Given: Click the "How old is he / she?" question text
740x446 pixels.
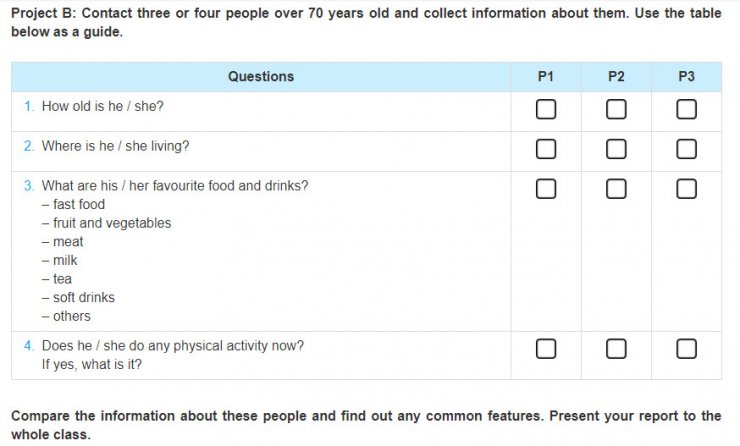Looking at the screenshot, I should [x=102, y=106].
